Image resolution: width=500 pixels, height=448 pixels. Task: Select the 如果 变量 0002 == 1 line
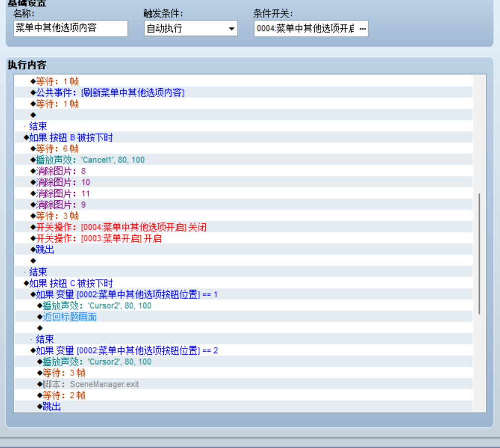244,295
